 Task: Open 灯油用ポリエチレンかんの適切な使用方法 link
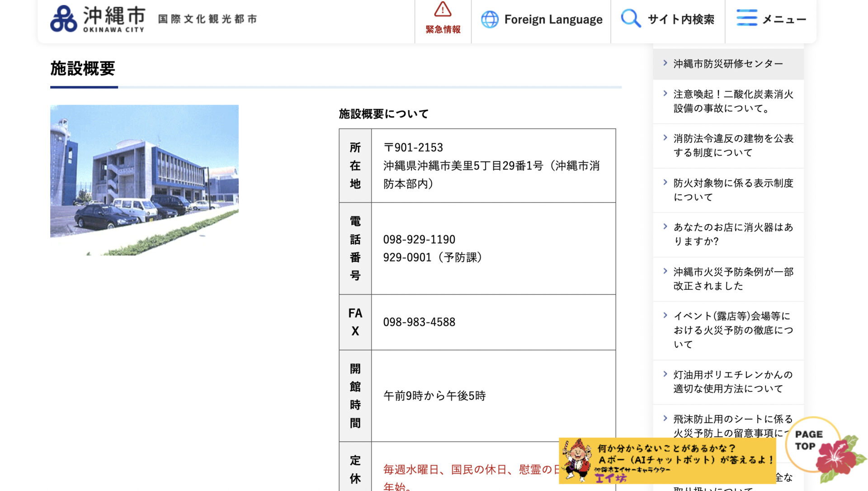(733, 382)
